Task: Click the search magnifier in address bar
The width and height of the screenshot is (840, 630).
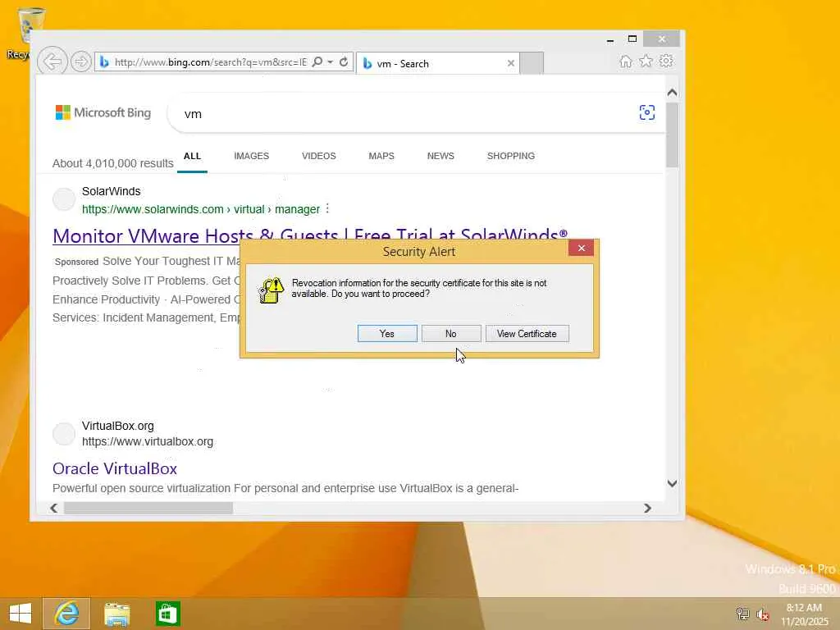Action: pos(317,62)
